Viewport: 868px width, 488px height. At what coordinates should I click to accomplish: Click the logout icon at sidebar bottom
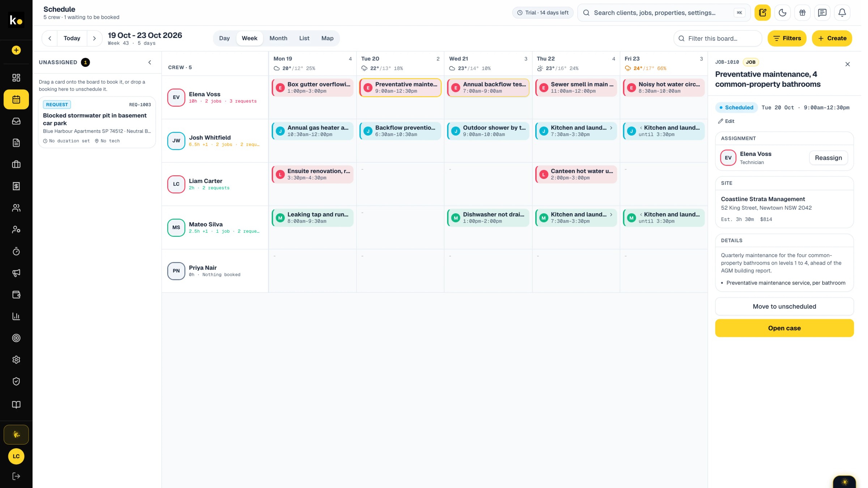(x=16, y=476)
